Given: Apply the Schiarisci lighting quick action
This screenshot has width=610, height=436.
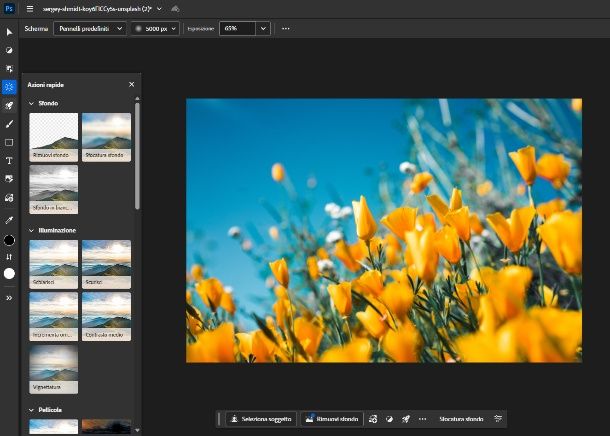Looking at the screenshot, I should [54, 264].
